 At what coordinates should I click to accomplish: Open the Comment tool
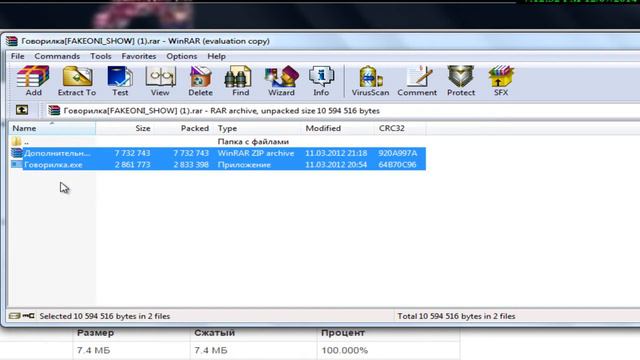tap(417, 81)
